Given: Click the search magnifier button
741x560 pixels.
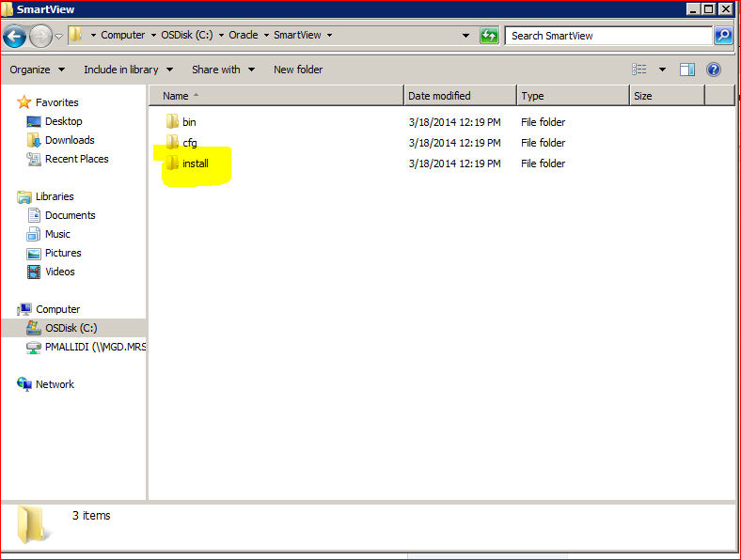Looking at the screenshot, I should (723, 36).
